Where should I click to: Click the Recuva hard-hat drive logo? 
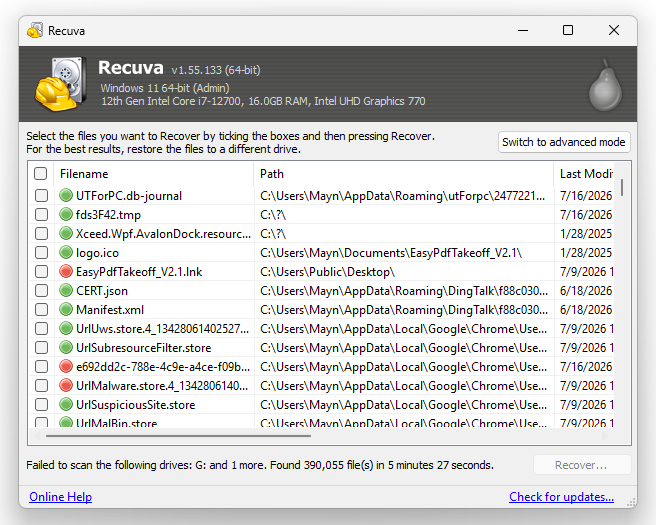(61, 84)
